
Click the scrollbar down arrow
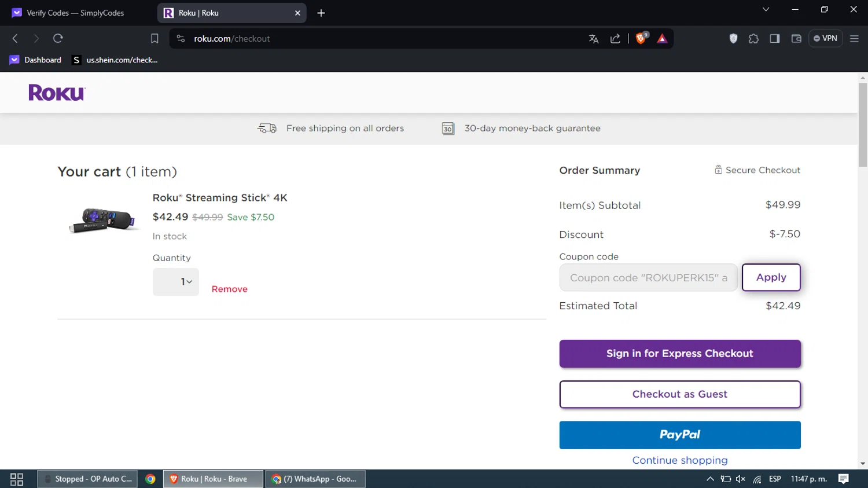[x=863, y=464]
